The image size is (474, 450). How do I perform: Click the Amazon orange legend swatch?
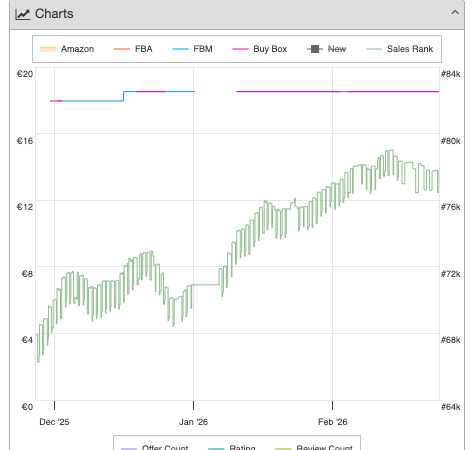coord(48,49)
